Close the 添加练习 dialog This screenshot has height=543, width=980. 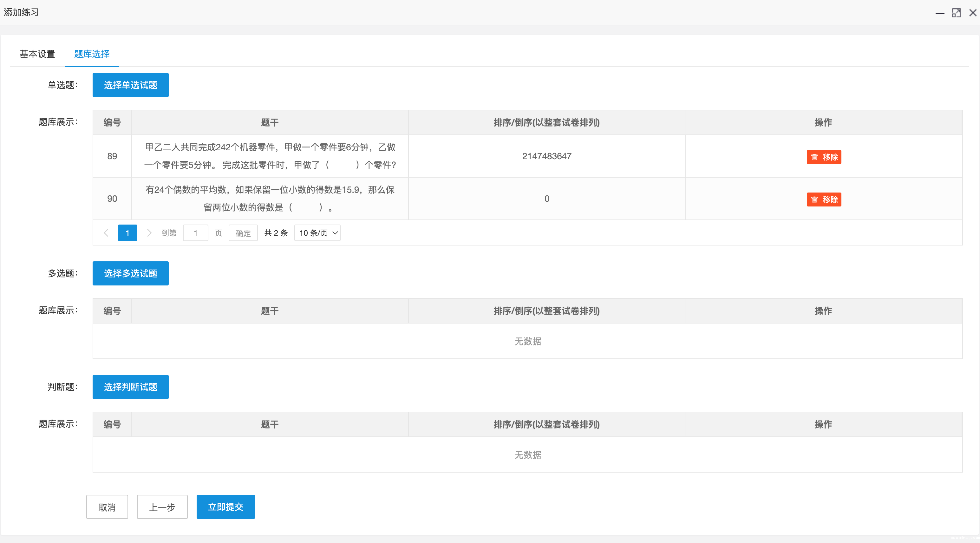coord(973,13)
